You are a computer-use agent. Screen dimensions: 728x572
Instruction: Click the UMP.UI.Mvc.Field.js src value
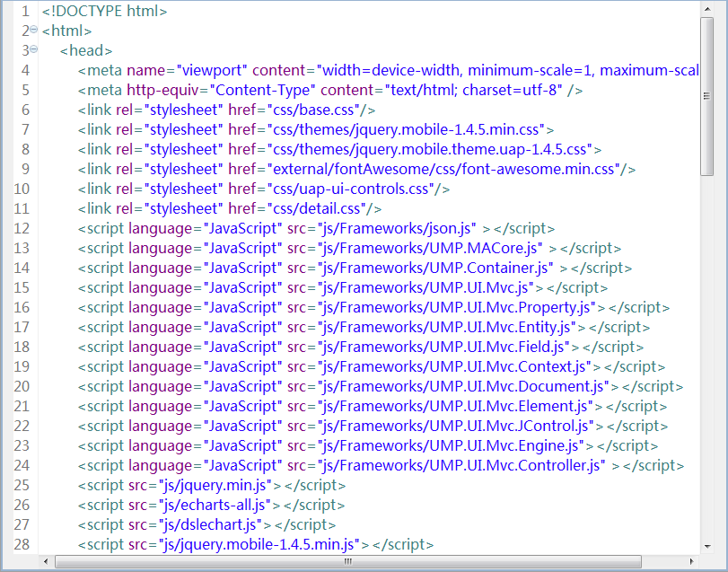[x=443, y=347]
